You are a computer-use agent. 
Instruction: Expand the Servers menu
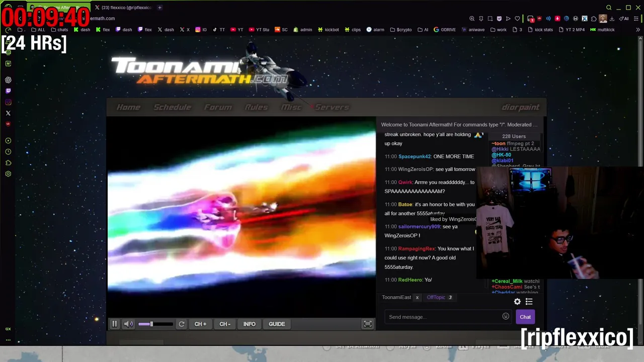tap(332, 107)
